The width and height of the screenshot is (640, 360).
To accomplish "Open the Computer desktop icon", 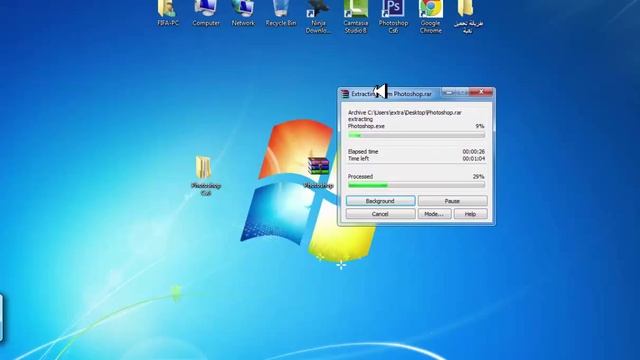I will [x=206, y=12].
